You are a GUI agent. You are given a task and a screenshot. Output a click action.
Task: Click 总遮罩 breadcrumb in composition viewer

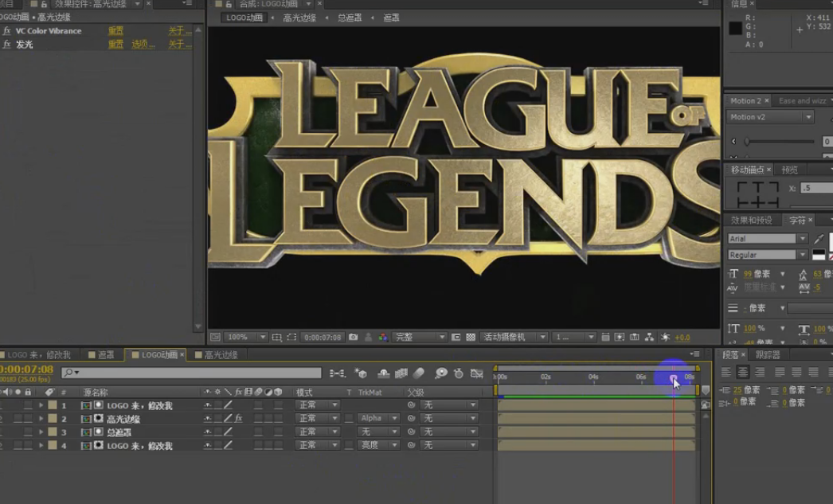pos(350,18)
